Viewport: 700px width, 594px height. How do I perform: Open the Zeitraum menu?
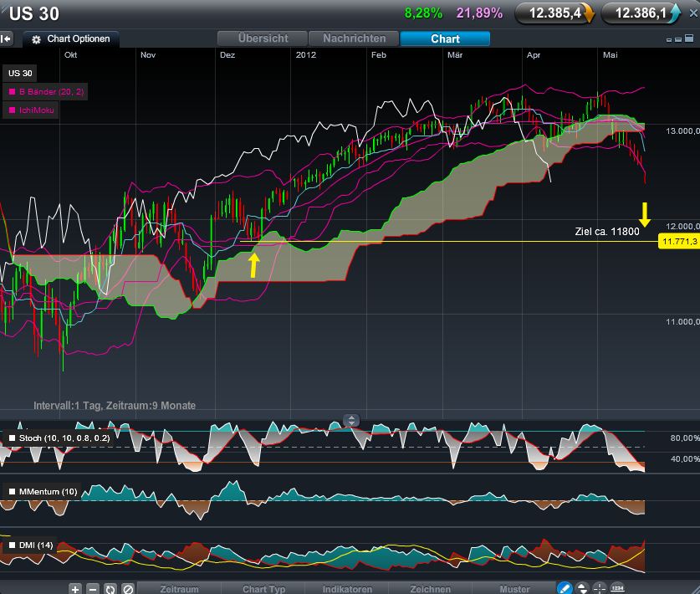coord(179,589)
